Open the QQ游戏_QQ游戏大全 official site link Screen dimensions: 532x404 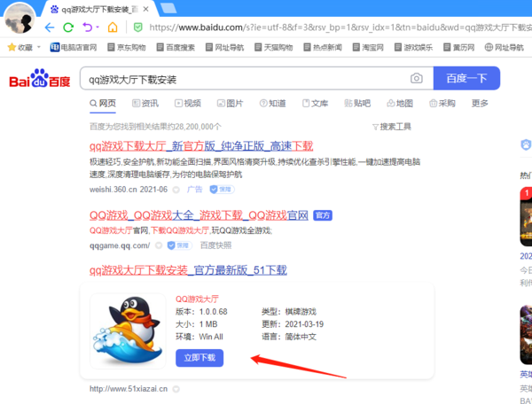(199, 215)
